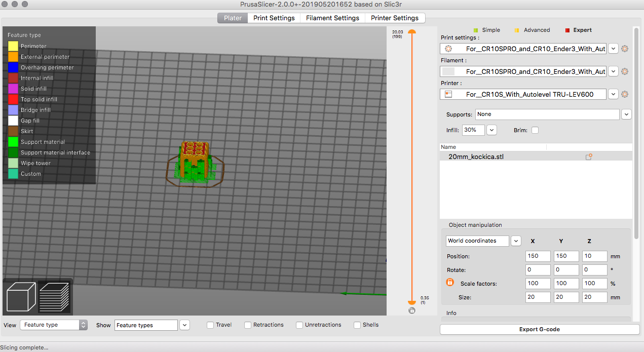Open Print Settings tab
Viewport: 644px width, 352px height.
(x=274, y=18)
